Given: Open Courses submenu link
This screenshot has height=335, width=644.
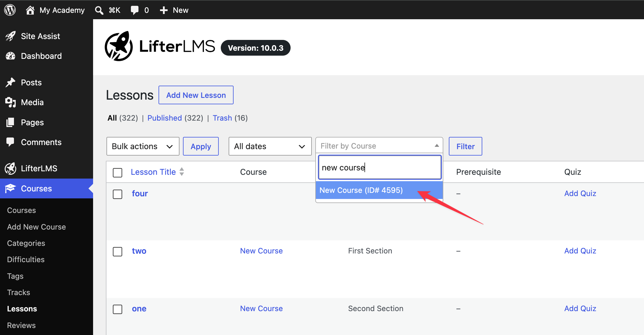Looking at the screenshot, I should click(22, 210).
